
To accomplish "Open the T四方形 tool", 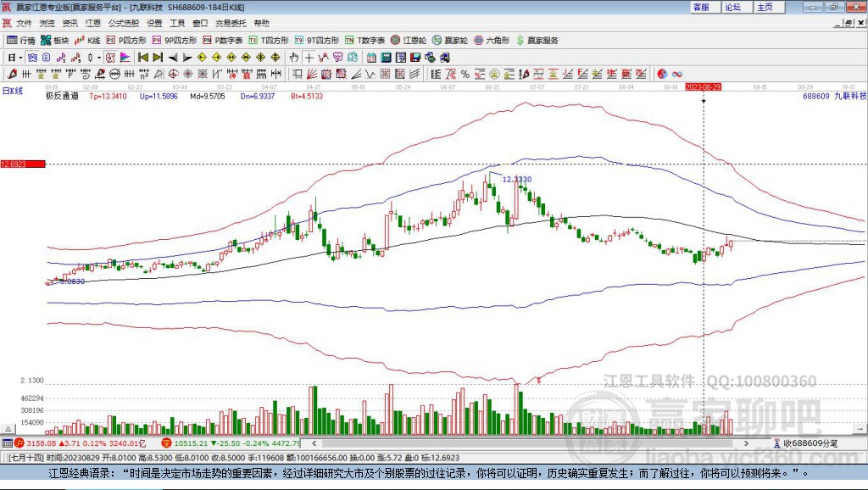I will pyautogui.click(x=269, y=41).
